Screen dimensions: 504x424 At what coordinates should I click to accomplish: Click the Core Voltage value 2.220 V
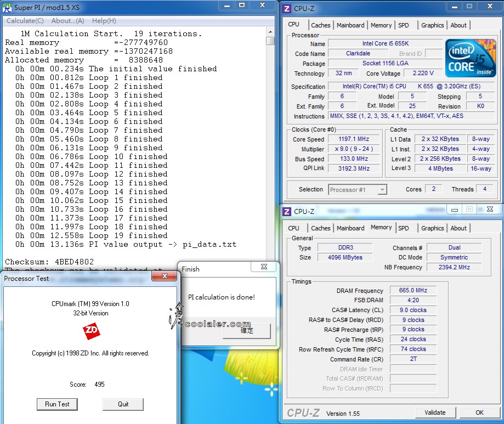pos(423,74)
